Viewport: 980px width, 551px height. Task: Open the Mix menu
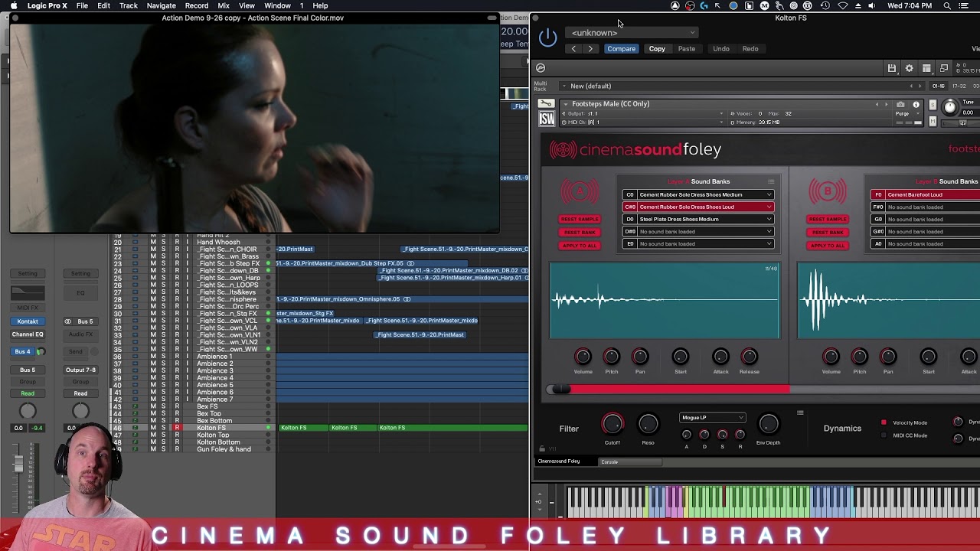coord(224,5)
